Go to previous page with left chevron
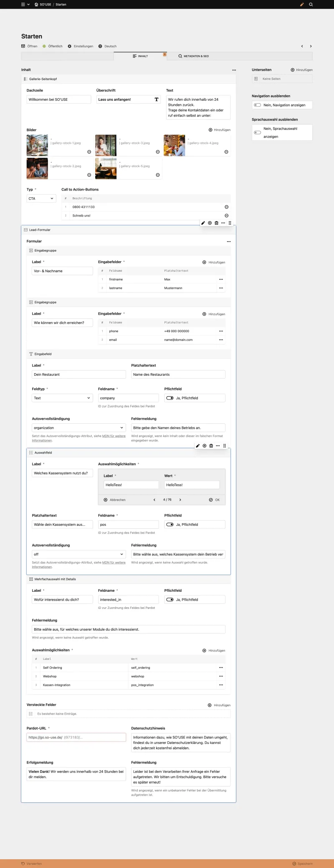The width and height of the screenshot is (334, 868). [302, 46]
